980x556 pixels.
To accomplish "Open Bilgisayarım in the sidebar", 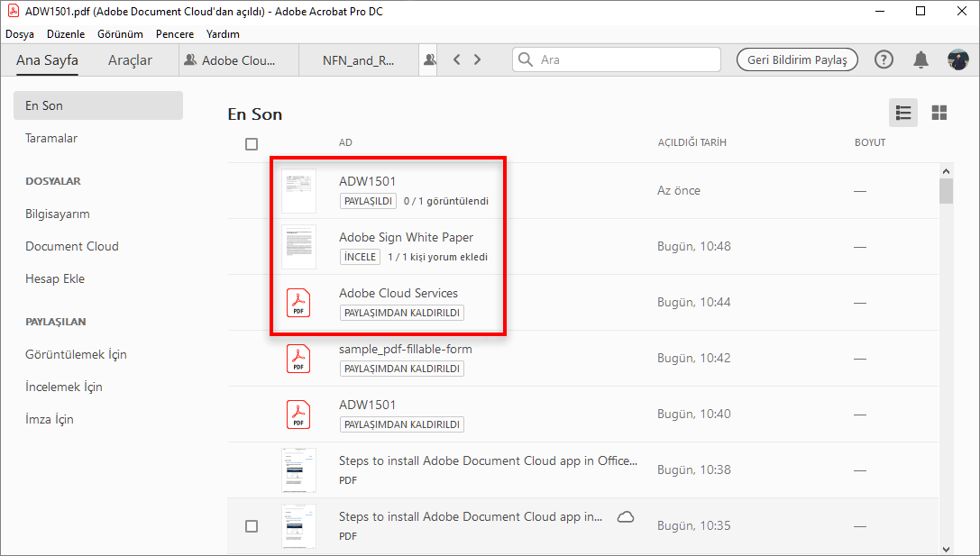I will click(x=58, y=214).
